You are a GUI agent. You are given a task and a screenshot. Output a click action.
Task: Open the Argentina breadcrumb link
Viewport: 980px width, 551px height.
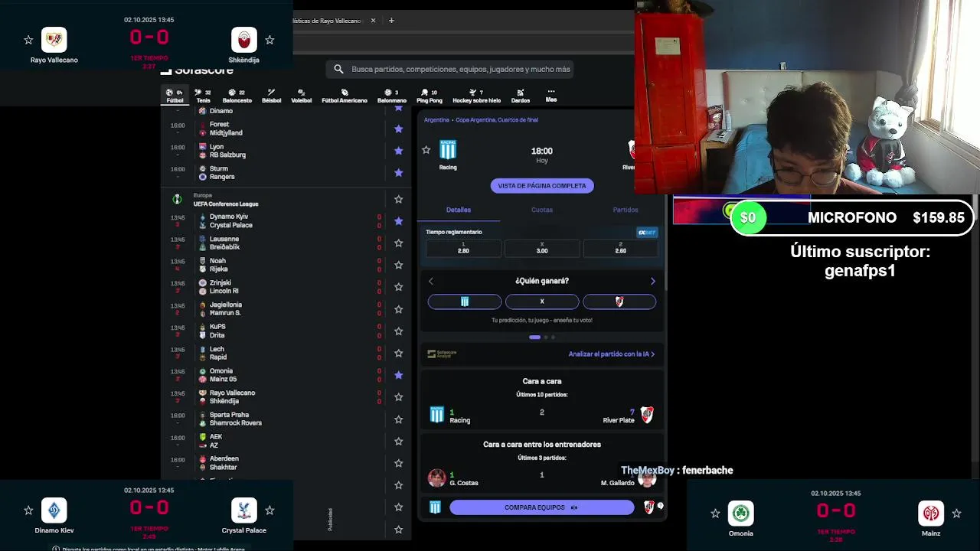click(436, 120)
